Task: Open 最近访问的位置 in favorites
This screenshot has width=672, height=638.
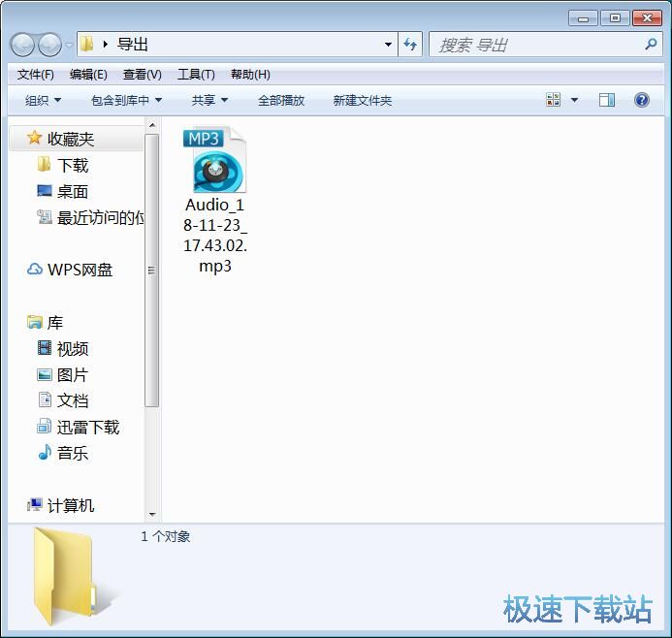Action: [100, 217]
